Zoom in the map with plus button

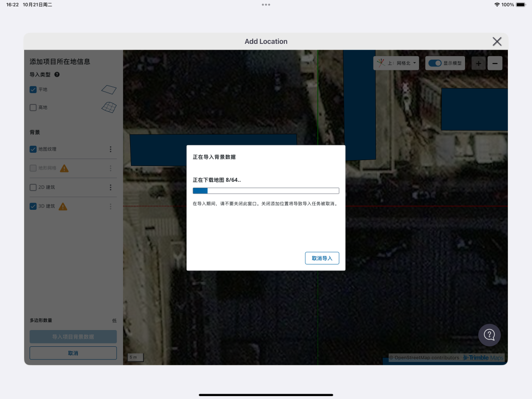pos(478,63)
